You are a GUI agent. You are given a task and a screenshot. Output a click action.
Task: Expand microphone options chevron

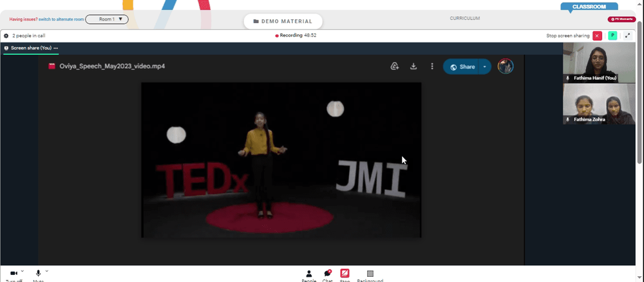(x=47, y=271)
